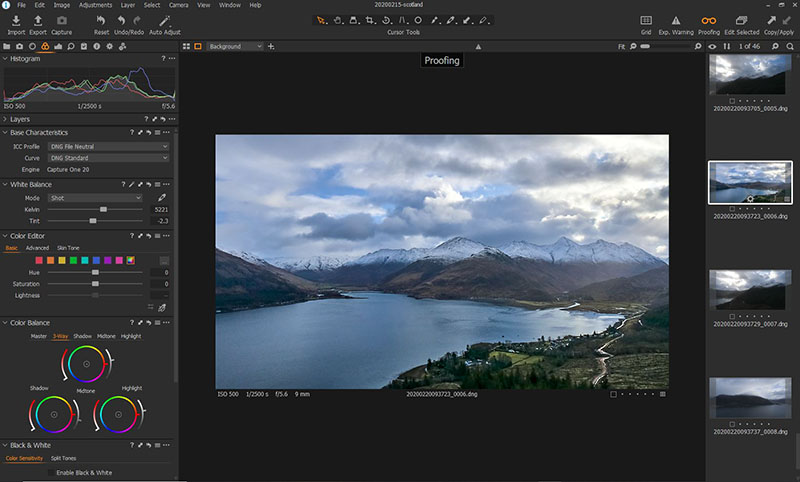Toggle the browser eye visibility icon
Image resolution: width=800 pixels, height=482 pixels.
click(x=712, y=46)
